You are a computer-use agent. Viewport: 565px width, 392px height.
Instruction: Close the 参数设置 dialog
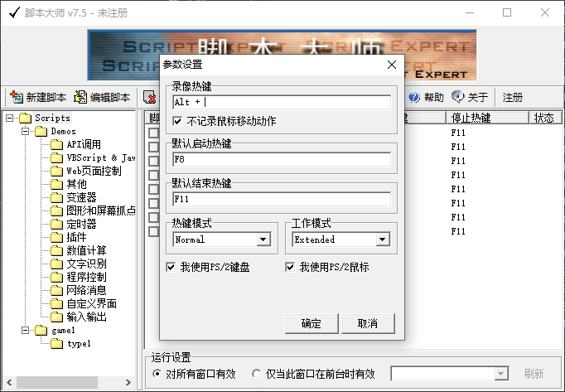pos(392,65)
